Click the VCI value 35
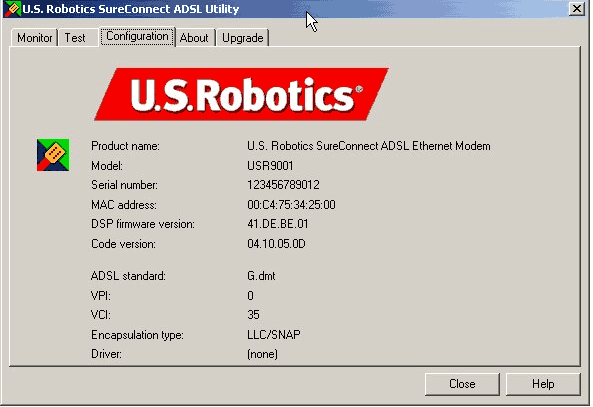Viewport: 593px width, 407px height. click(x=253, y=315)
